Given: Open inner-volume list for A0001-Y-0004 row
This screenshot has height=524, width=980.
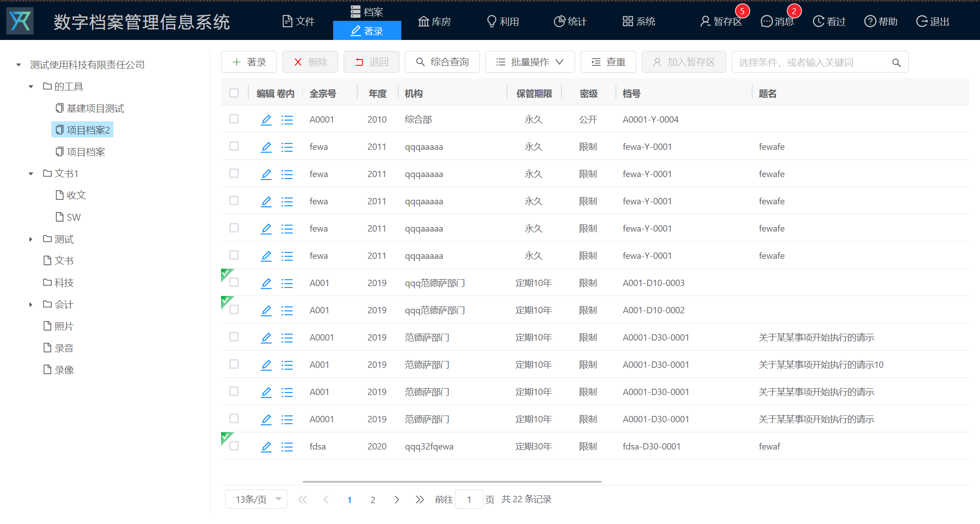Looking at the screenshot, I should click(287, 120).
